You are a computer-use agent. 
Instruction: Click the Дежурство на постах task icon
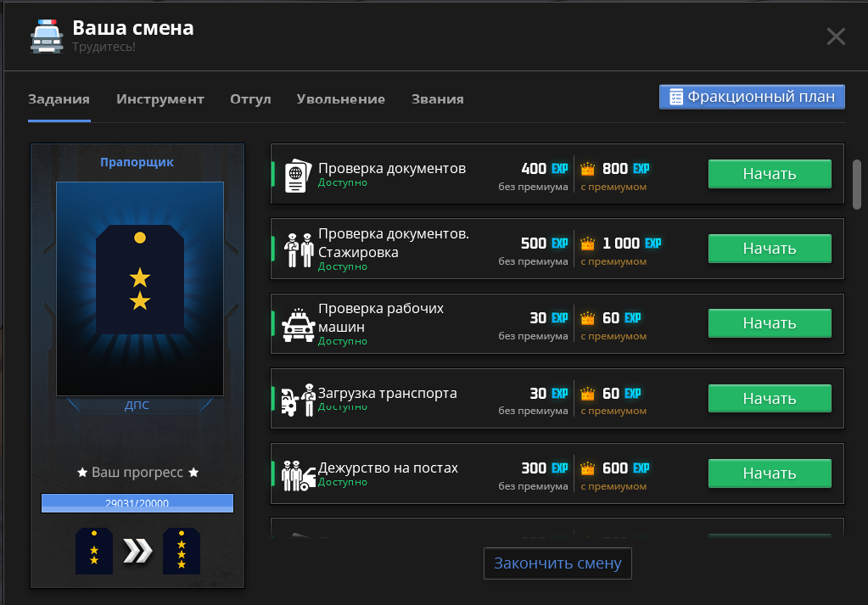tap(299, 474)
